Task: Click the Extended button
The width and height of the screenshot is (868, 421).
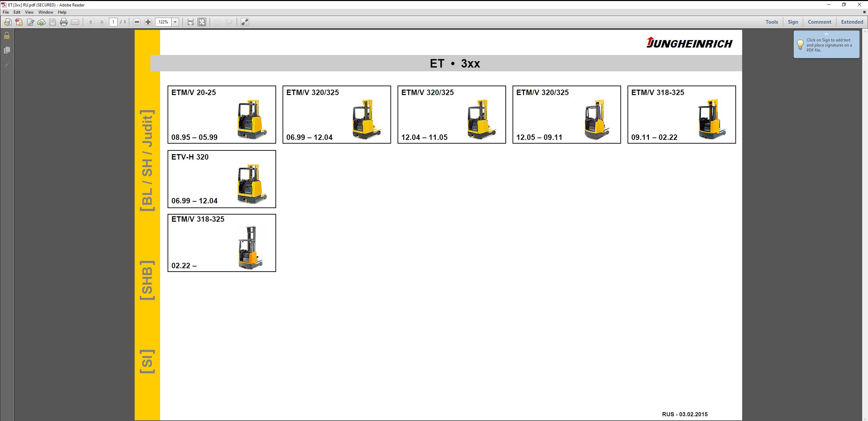Action: [852, 22]
